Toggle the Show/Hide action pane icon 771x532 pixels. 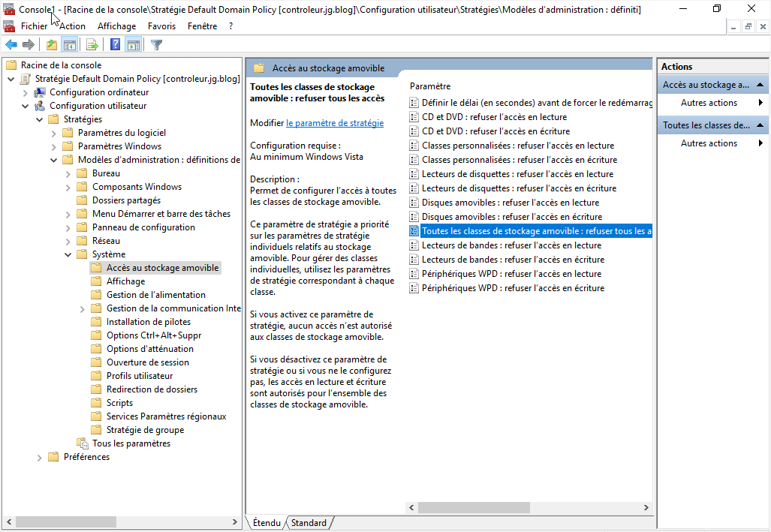[x=134, y=45]
